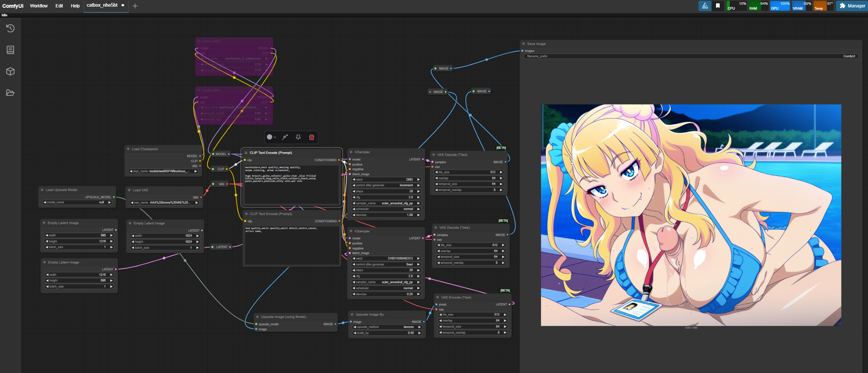Click the bookmark icon in top bar
868x373 pixels.
tap(718, 6)
